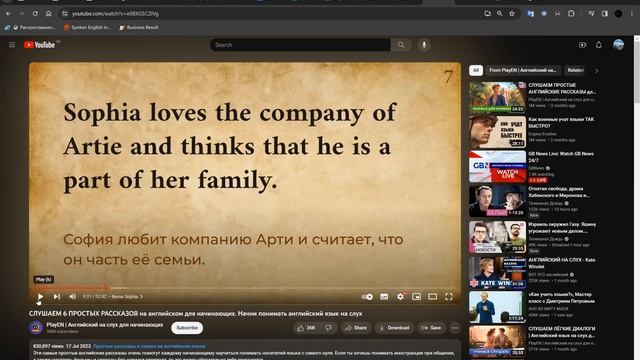640x360 pixels.
Task: Click the browser address bar URL
Action: click(x=115, y=13)
